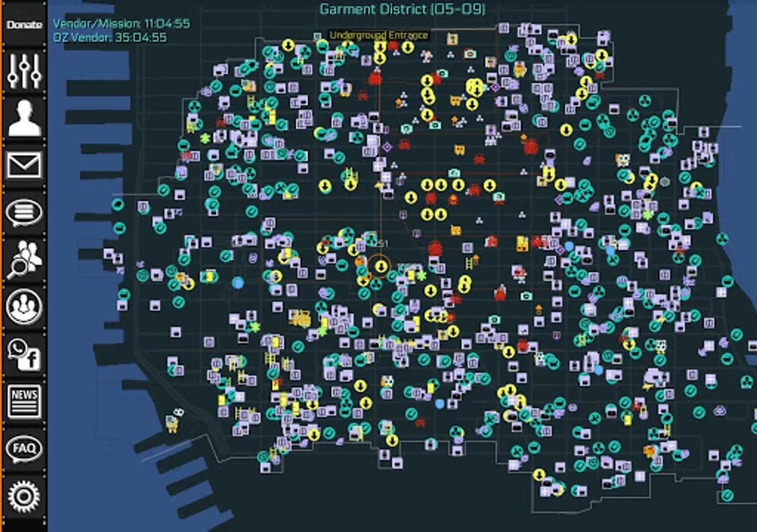This screenshot has width=757, height=532.
Task: Open the settings gear icon
Action: pyautogui.click(x=24, y=496)
